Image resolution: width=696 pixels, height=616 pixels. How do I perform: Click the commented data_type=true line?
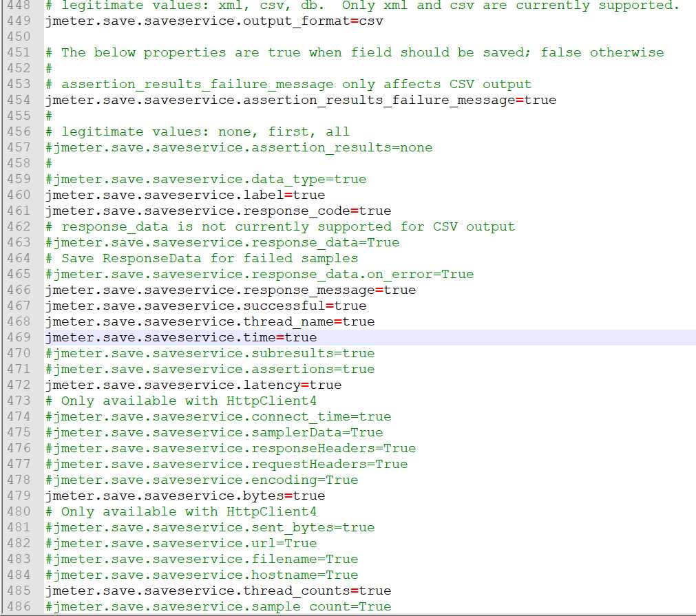[x=206, y=179]
